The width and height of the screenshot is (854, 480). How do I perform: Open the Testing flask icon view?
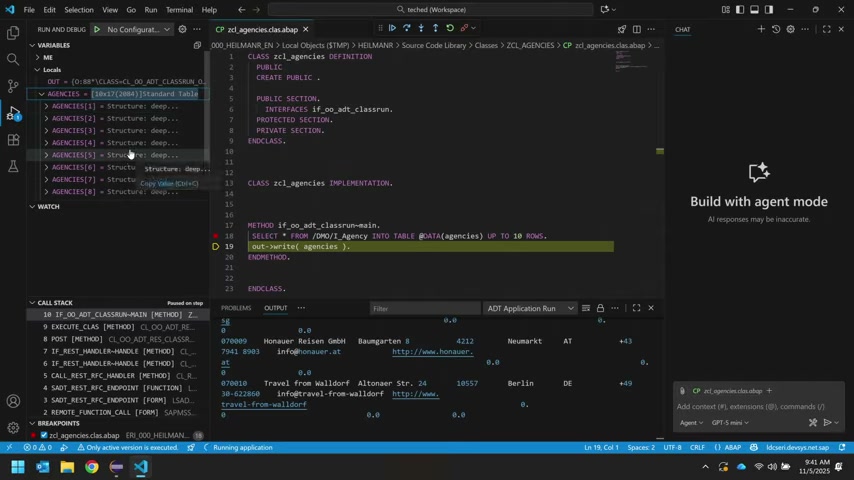coord(13,167)
